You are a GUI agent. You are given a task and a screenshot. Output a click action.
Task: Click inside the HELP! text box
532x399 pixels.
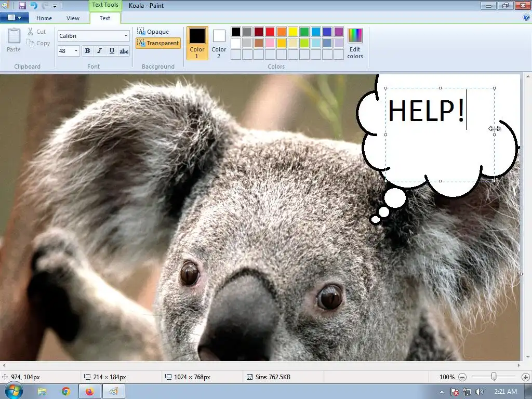440,135
